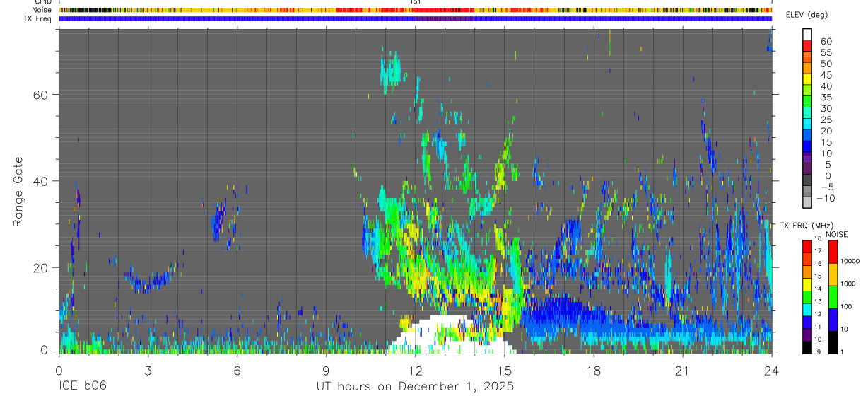Click the blue TX Freq strip above the plot
This screenshot has width=868, height=401.
415,18
